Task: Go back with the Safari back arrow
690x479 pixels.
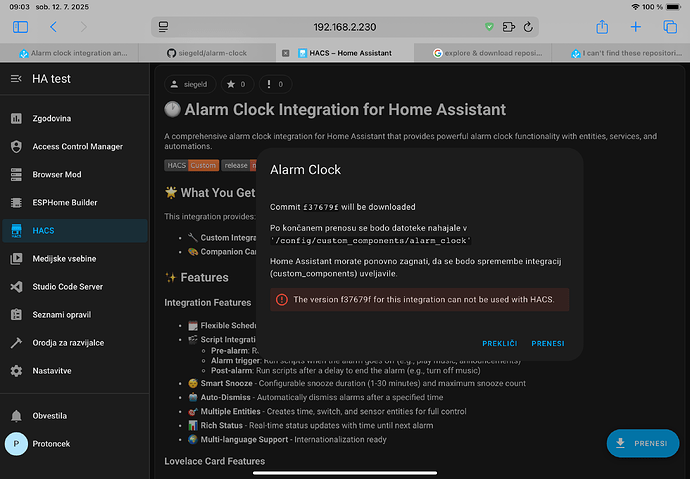Action: coord(53,27)
